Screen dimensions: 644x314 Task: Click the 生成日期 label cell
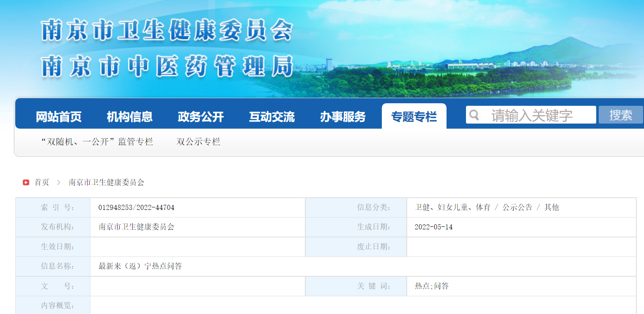(x=356, y=227)
